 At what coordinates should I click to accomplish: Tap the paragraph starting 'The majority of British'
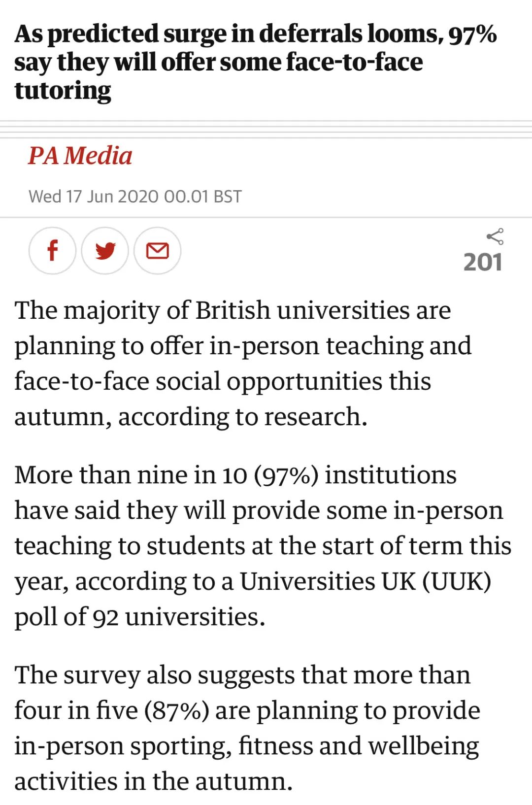click(242, 364)
